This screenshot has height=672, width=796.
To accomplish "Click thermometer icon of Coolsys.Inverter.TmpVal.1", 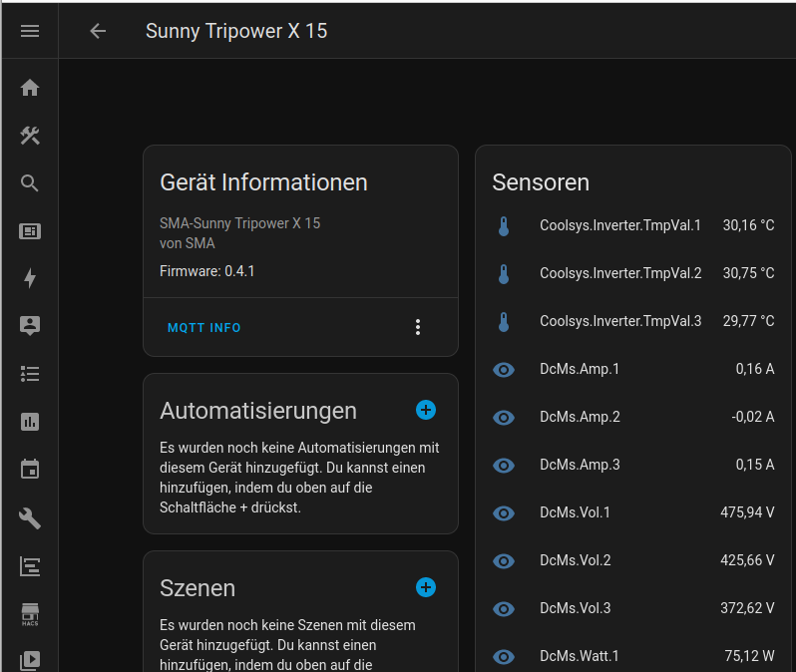I will (x=504, y=226).
